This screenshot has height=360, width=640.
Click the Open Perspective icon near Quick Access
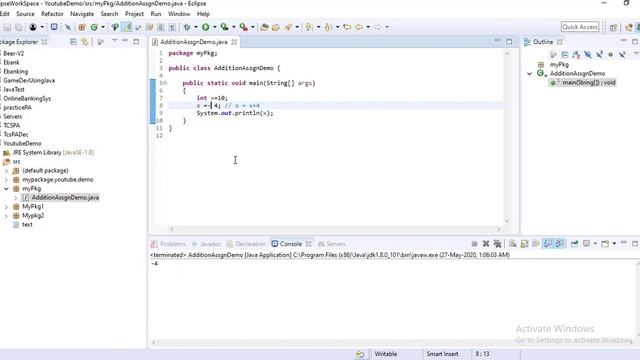[613, 27]
